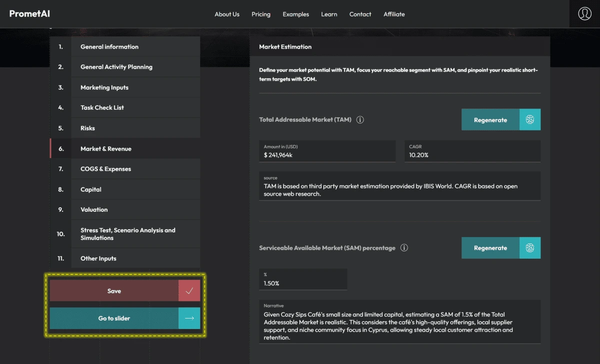Click the PrometAI logo

click(x=29, y=13)
